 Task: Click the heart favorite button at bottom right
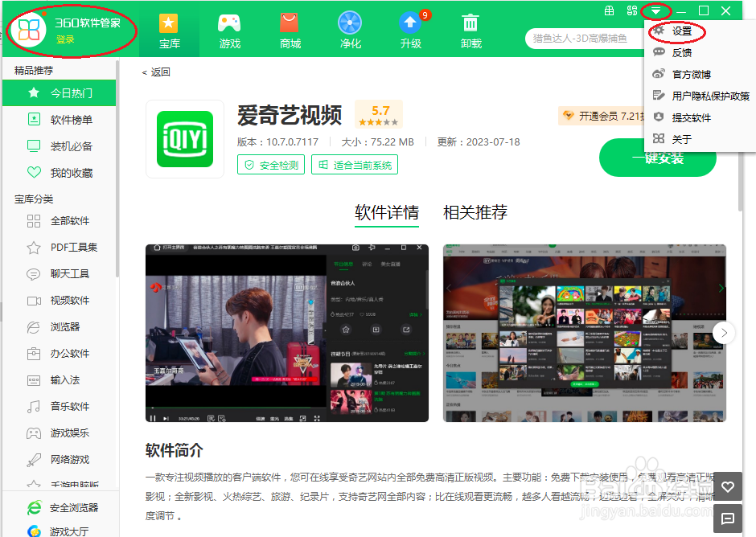pos(728,487)
